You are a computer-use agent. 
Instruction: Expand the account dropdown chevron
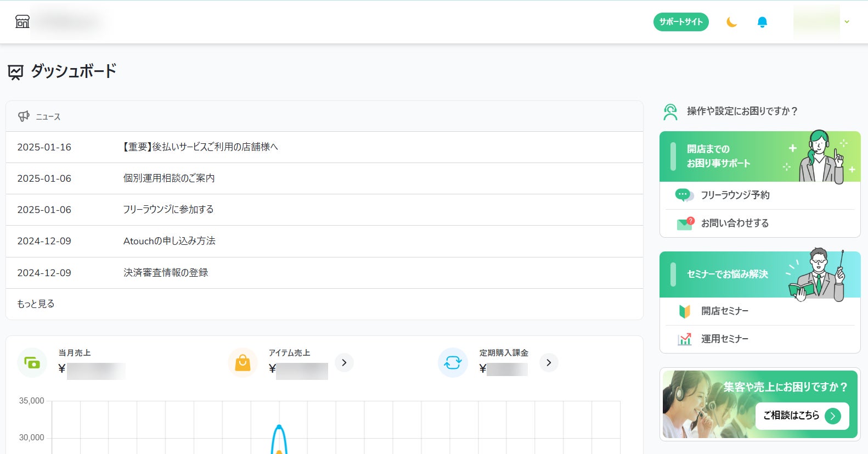tap(847, 22)
